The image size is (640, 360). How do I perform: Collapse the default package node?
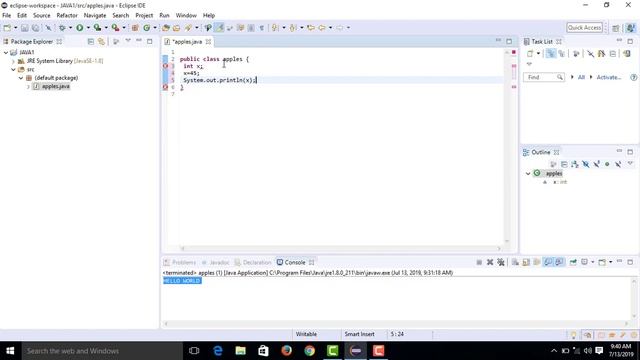coord(20,78)
